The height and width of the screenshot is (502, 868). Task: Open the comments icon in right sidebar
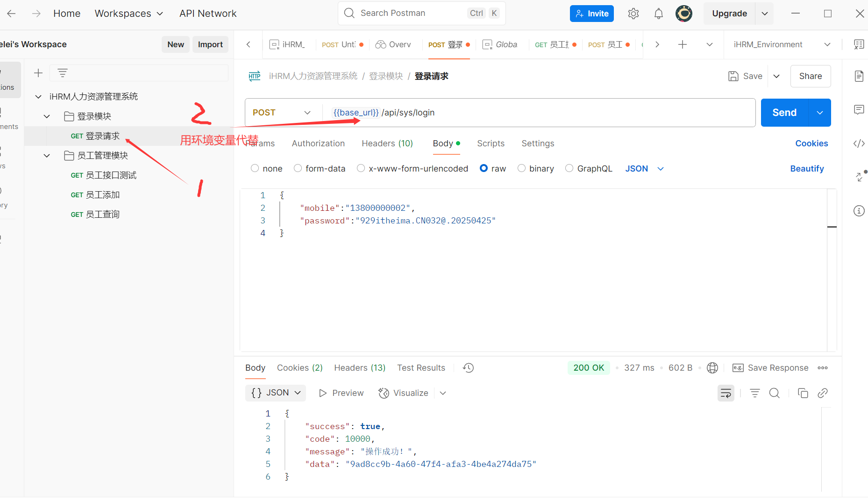click(x=859, y=110)
